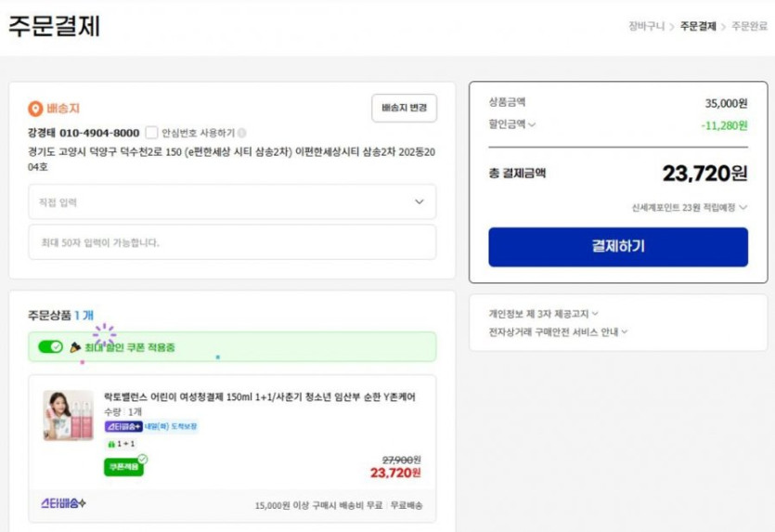Open the 직접 입력 delivery request dropdown
This screenshot has width=775, height=532.
pos(232,201)
